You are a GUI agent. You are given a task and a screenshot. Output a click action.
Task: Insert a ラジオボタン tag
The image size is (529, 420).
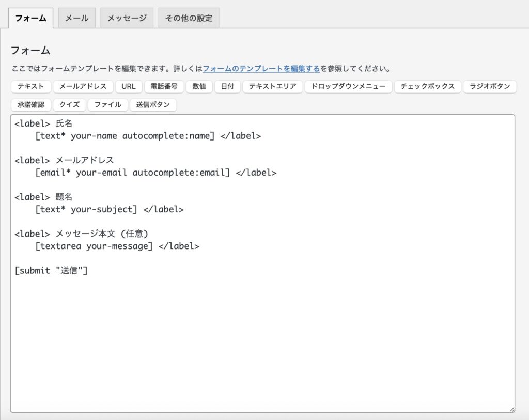click(490, 86)
